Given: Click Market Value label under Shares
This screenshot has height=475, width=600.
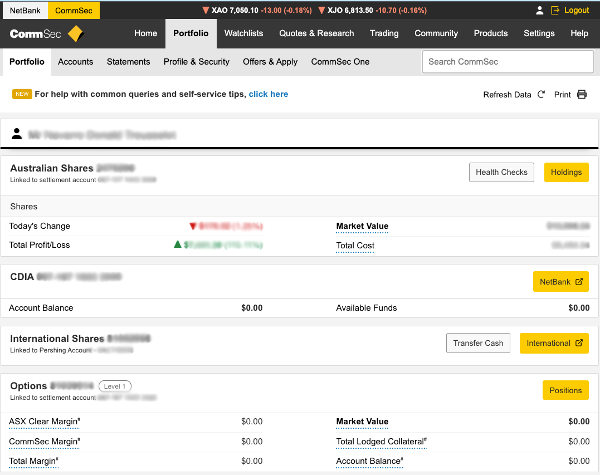Looking at the screenshot, I should 362,226.
